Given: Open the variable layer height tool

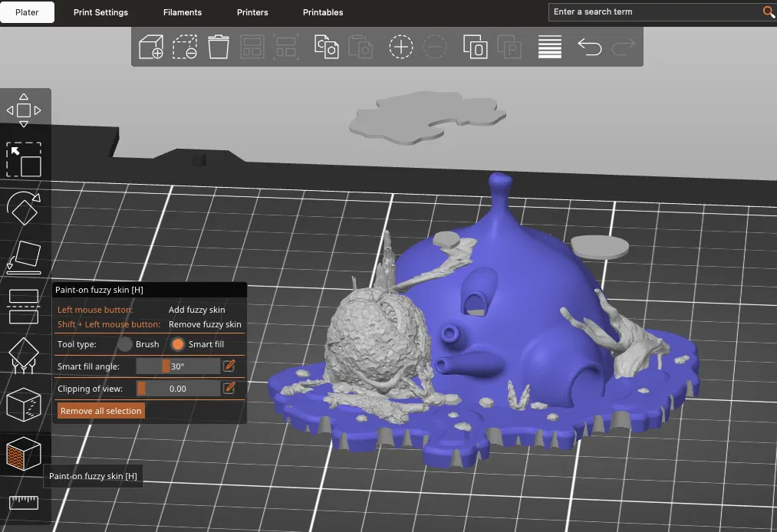Looking at the screenshot, I should [549, 47].
